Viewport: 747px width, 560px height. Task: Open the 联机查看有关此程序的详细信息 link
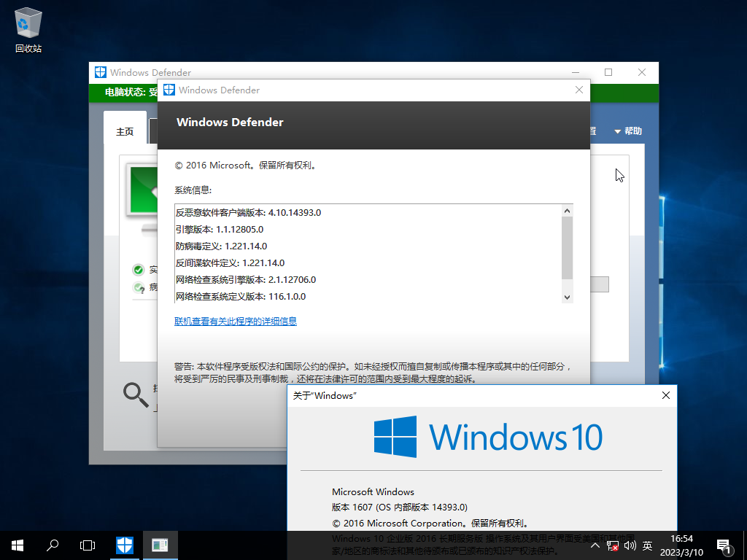(x=236, y=321)
